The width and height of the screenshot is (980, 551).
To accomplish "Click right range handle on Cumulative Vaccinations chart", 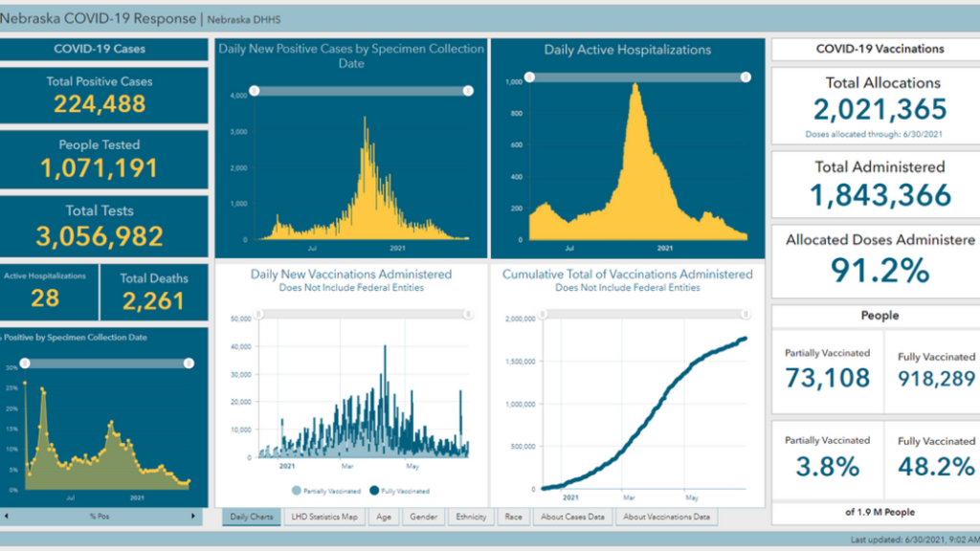I will click(x=746, y=313).
